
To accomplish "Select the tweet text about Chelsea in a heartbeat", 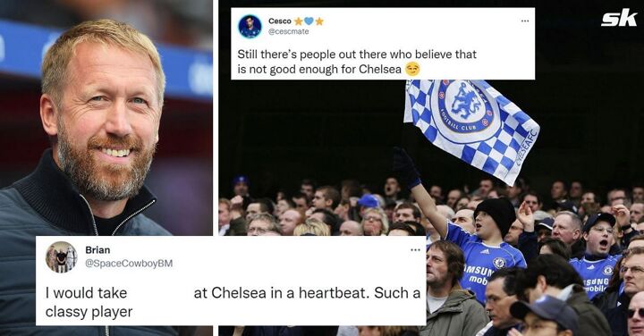I will tap(233, 302).
